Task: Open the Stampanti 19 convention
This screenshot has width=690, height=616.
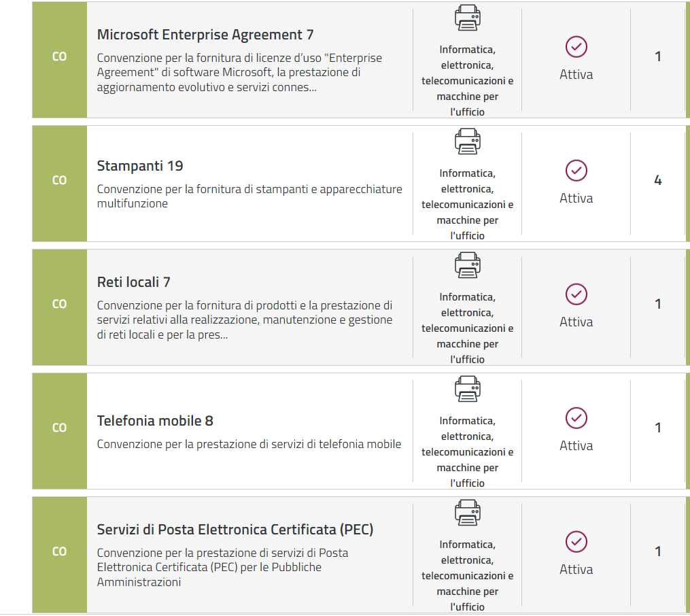Action: coord(140,166)
